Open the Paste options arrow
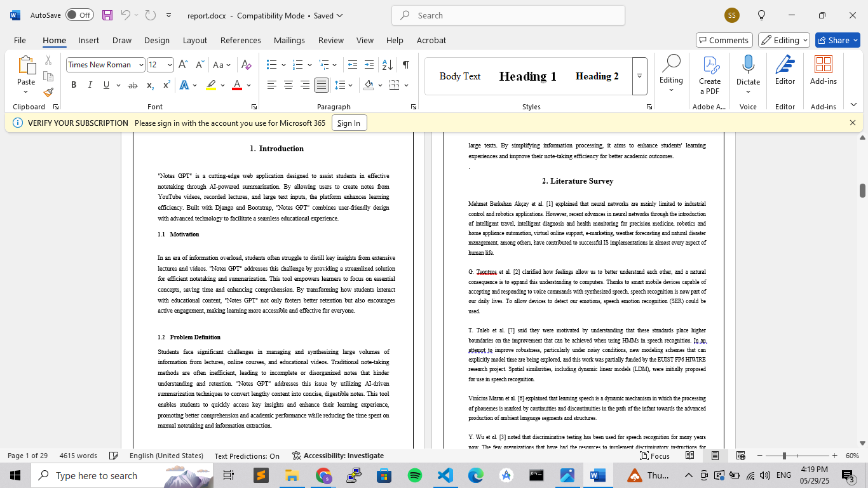 26,92
